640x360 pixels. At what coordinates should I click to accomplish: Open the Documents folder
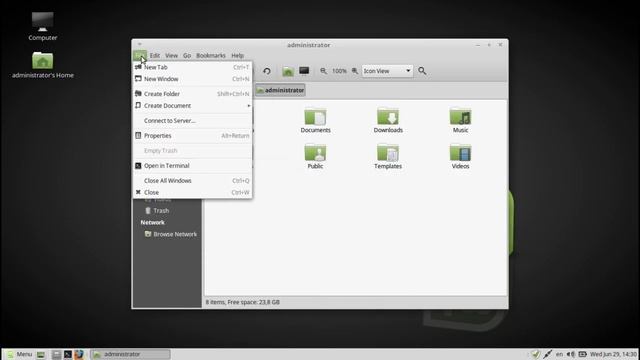315,120
